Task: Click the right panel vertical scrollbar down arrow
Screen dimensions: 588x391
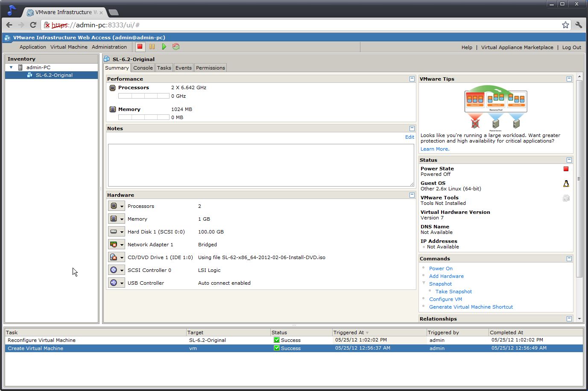Action: click(579, 319)
